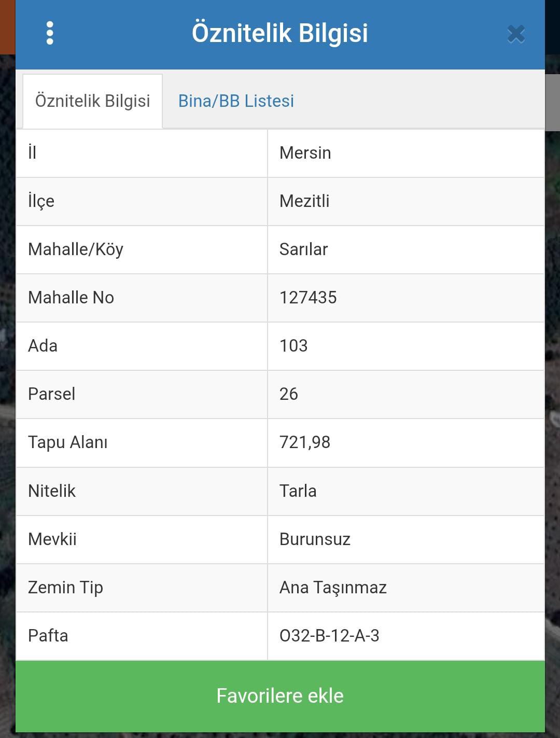The width and height of the screenshot is (560, 738).
Task: Click the Mahalle No value 127435
Action: tap(308, 298)
